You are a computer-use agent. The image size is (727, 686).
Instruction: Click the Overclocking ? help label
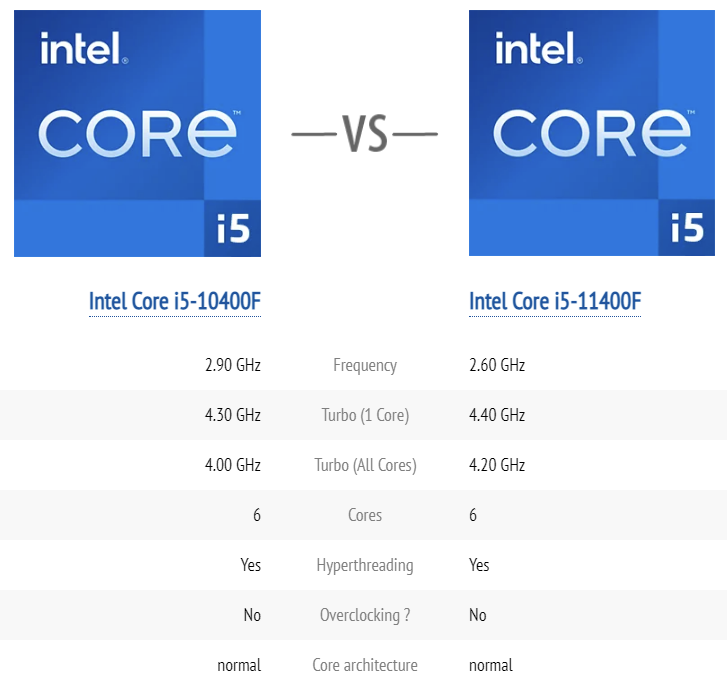pos(365,615)
